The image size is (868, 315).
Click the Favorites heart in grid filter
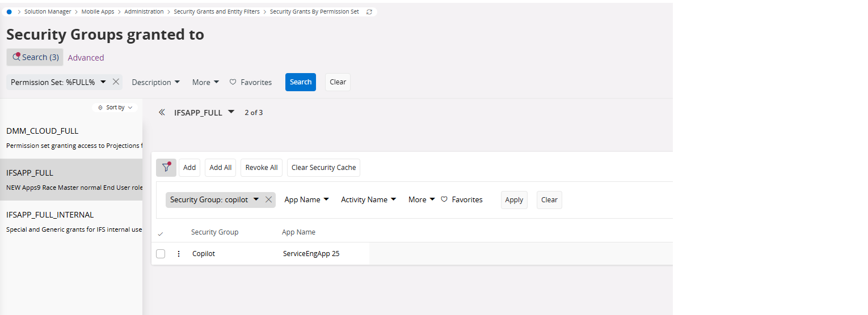(x=444, y=199)
